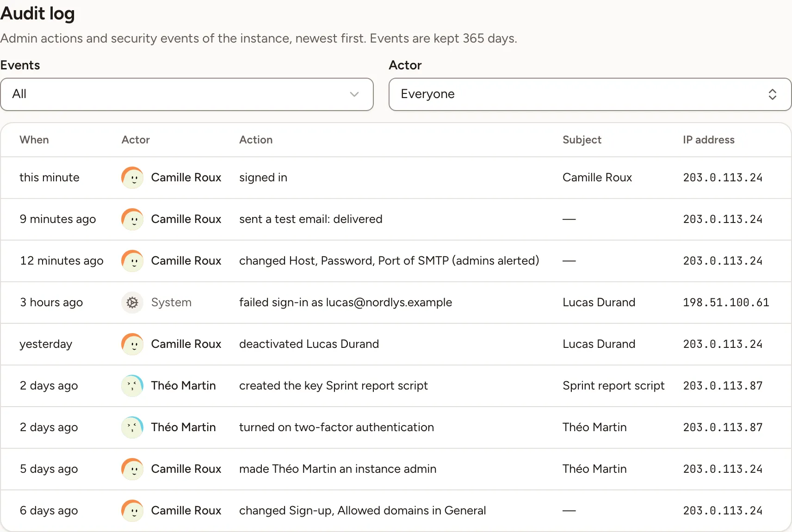This screenshot has height=532, width=792.
Task: Click the Actor column header in table
Action: point(136,140)
